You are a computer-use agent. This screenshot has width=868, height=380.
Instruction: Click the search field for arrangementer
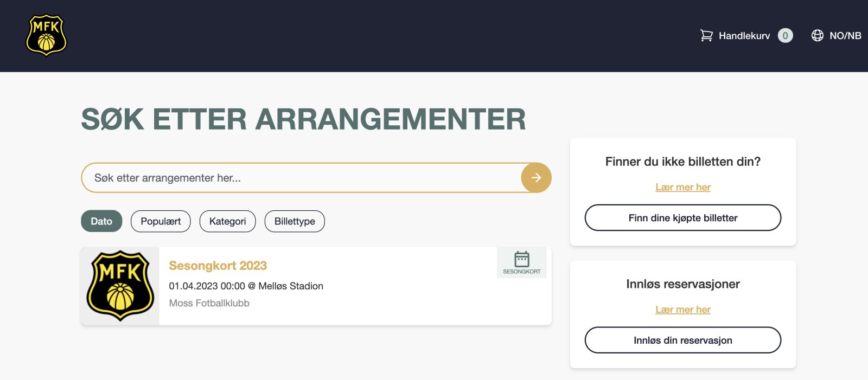click(301, 178)
